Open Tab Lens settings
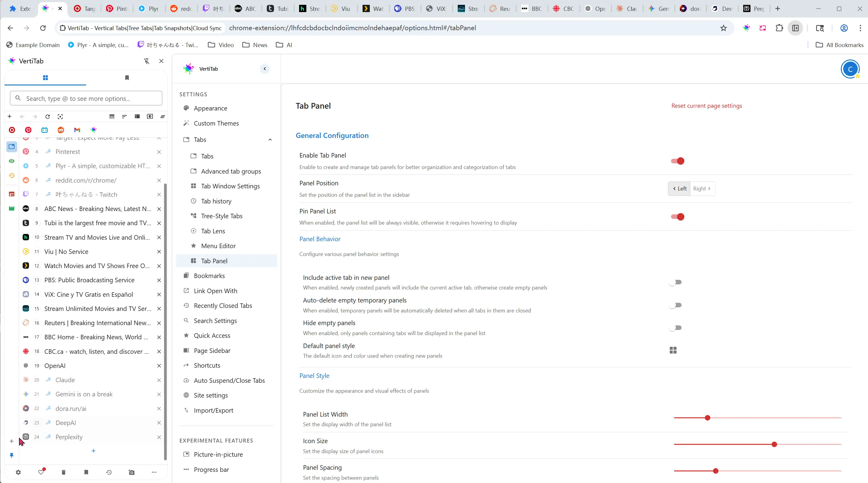The width and height of the screenshot is (868, 483). [x=226, y=231]
